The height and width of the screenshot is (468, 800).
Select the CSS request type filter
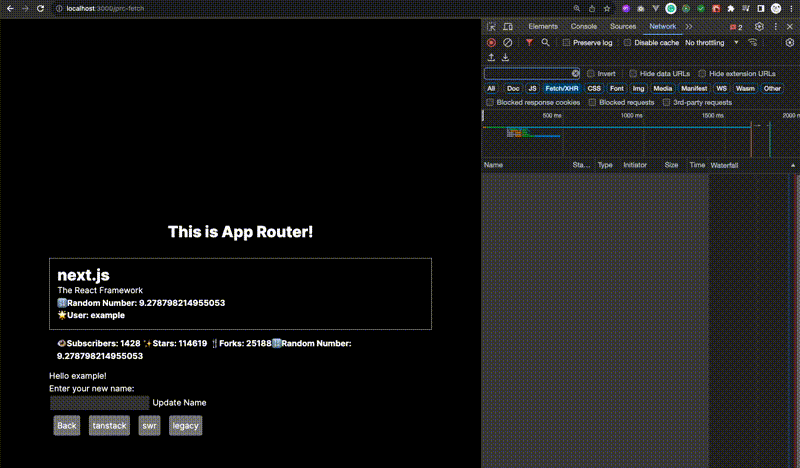click(594, 88)
